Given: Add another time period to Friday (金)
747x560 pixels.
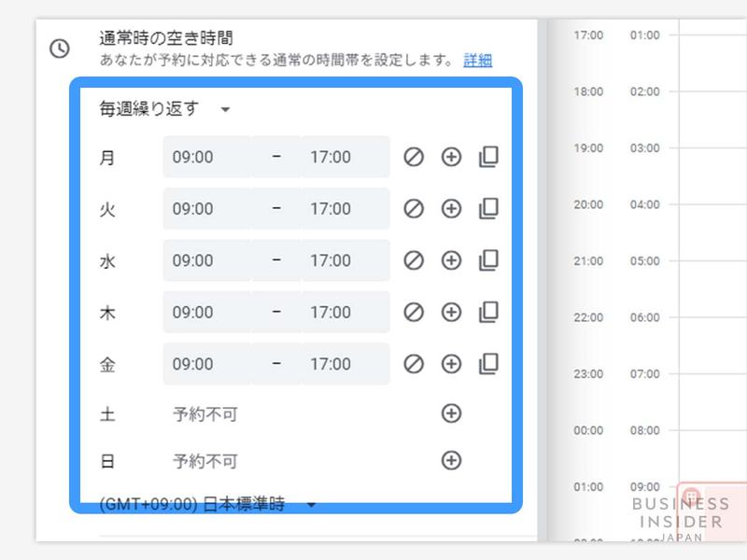Looking at the screenshot, I should click(451, 364).
